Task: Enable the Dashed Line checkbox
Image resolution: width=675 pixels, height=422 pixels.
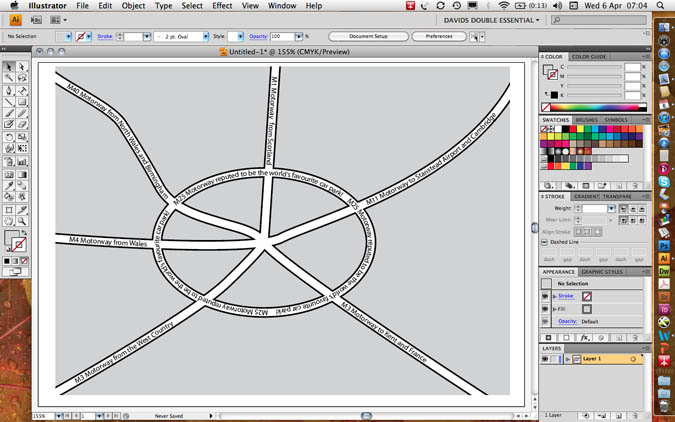Action: (x=545, y=242)
